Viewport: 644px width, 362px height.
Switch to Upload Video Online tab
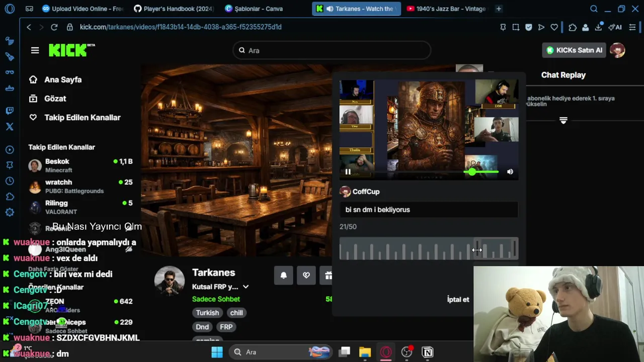pos(83,9)
